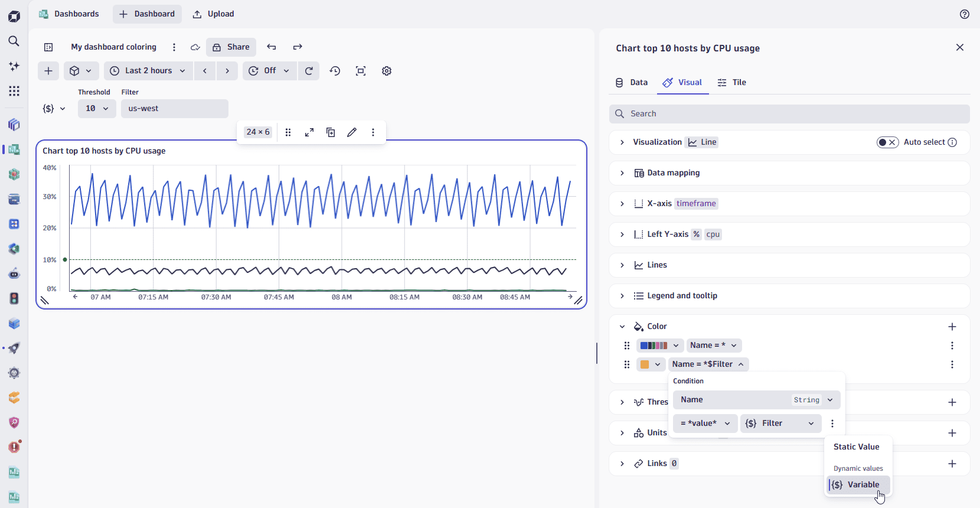Open the auto-refresh Off dropdown
The height and width of the screenshot is (508, 980).
tap(269, 71)
